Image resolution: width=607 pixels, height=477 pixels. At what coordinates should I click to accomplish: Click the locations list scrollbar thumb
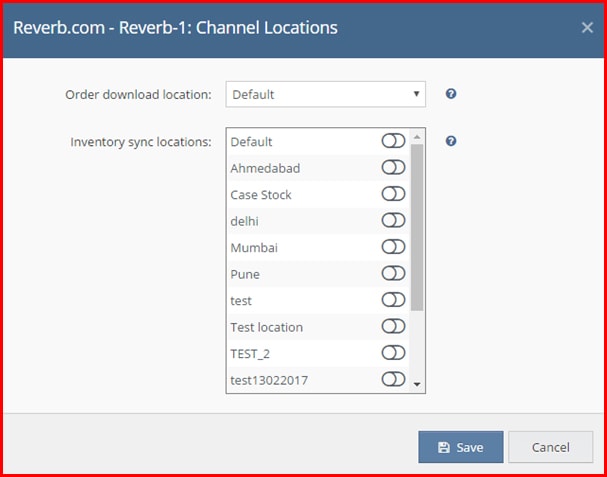coord(417,227)
